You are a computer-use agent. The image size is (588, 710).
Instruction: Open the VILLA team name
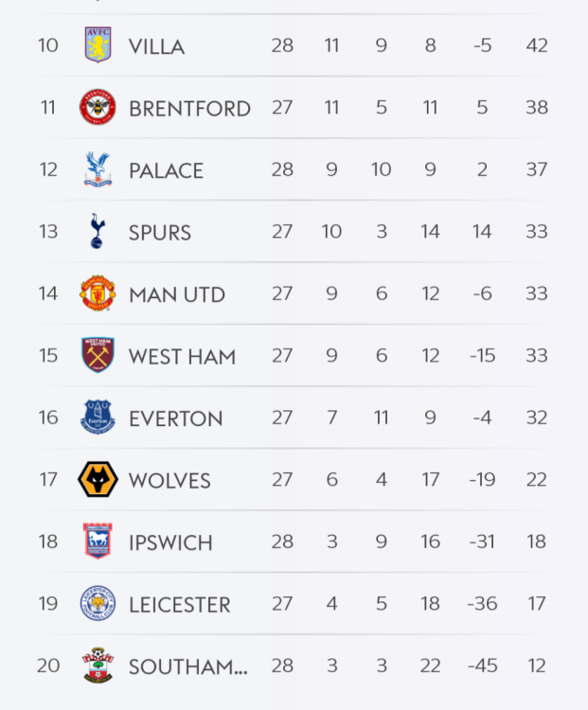pyautogui.click(x=156, y=46)
